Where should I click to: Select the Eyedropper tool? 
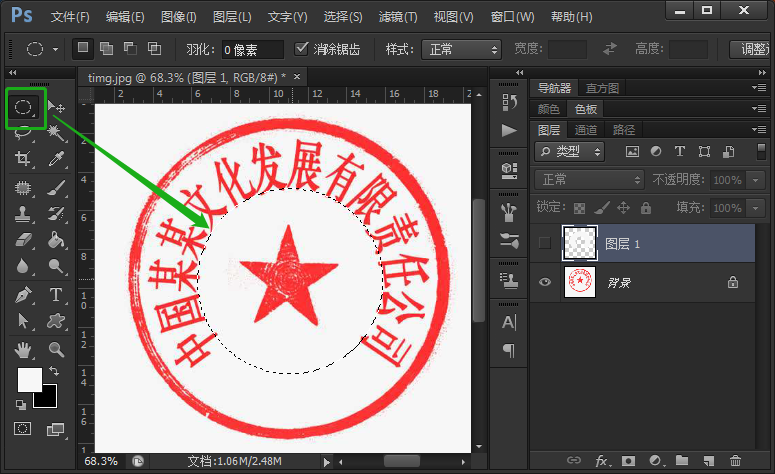click(x=56, y=159)
